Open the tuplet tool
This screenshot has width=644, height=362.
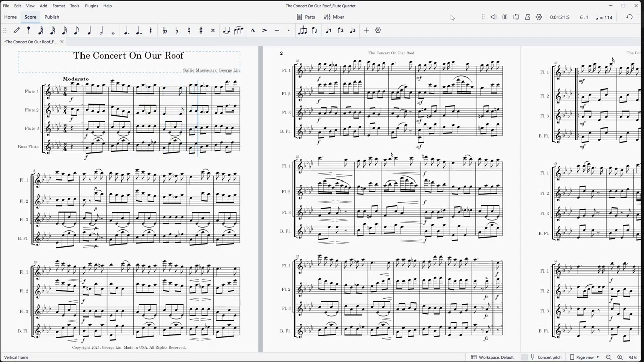coord(302,30)
